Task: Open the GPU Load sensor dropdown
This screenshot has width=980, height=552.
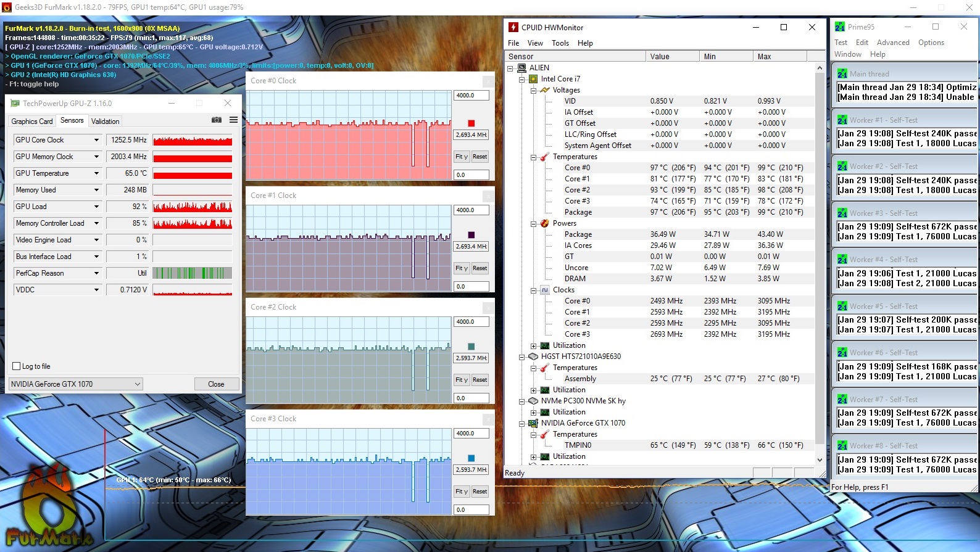Action: coord(96,207)
